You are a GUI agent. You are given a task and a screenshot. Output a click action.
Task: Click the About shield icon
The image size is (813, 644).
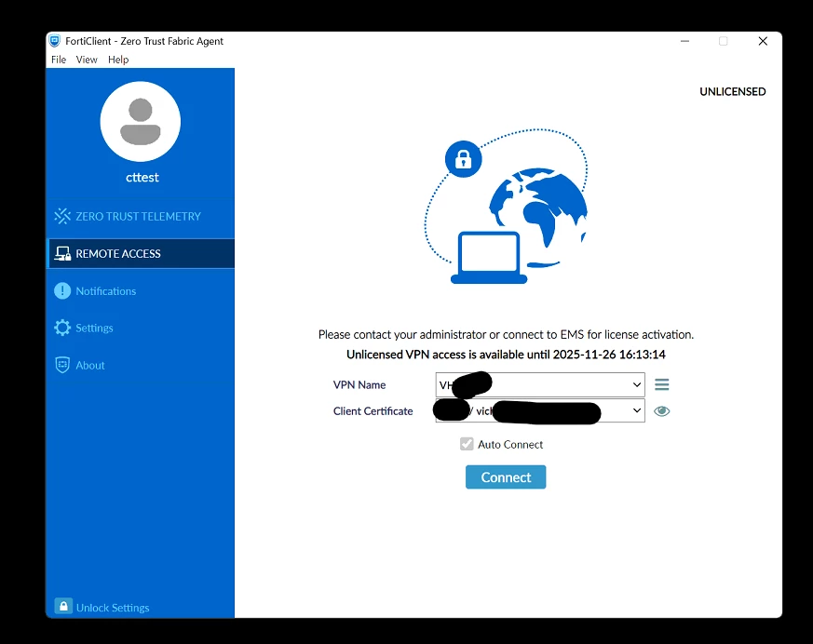(x=62, y=365)
